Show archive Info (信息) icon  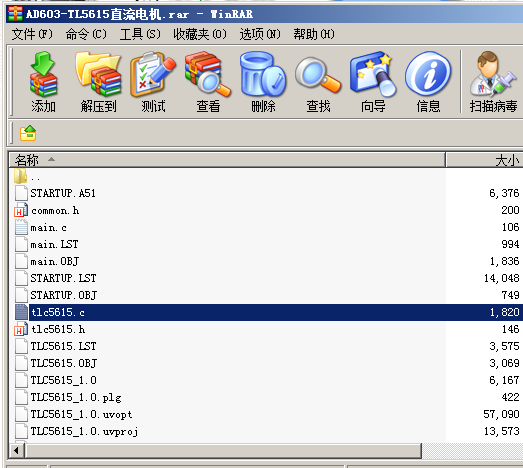click(428, 82)
